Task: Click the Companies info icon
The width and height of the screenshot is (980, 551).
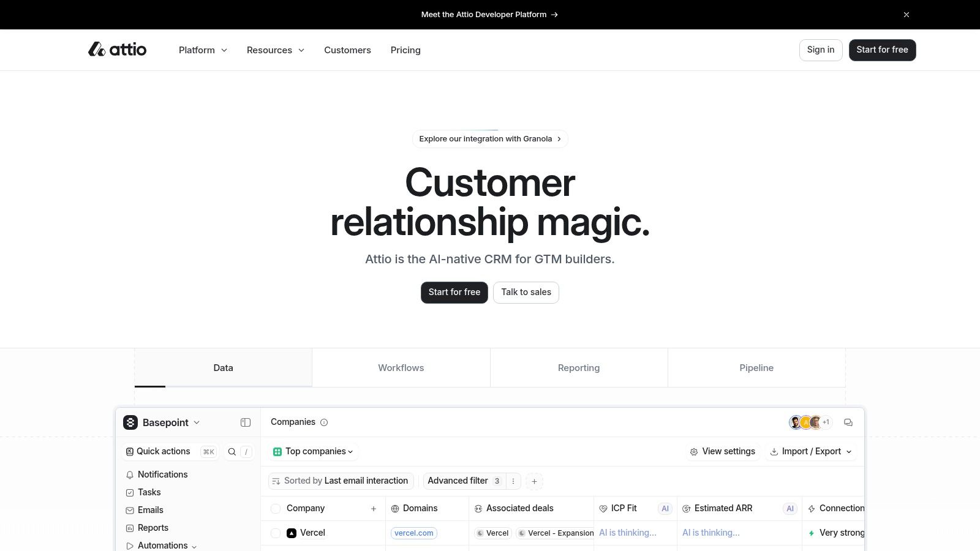Action: click(x=324, y=422)
